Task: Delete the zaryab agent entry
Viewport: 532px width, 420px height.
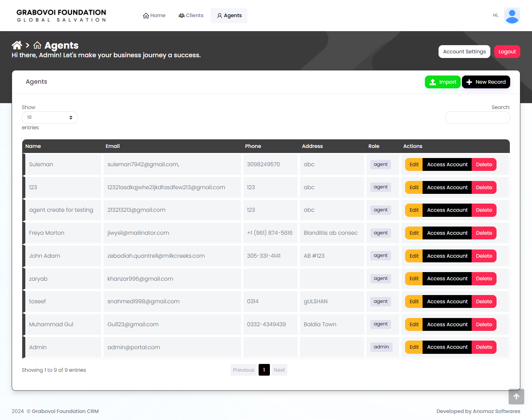Action: pos(484,278)
